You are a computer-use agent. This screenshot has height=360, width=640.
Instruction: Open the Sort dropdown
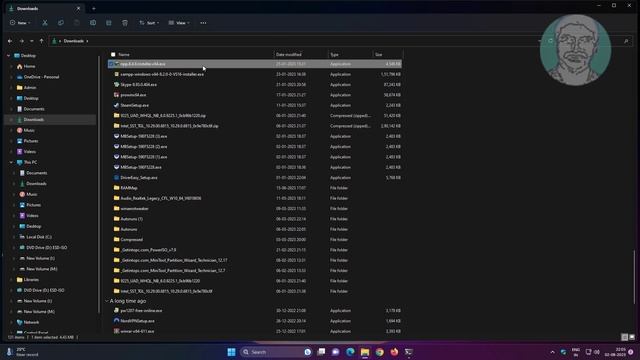pos(149,23)
